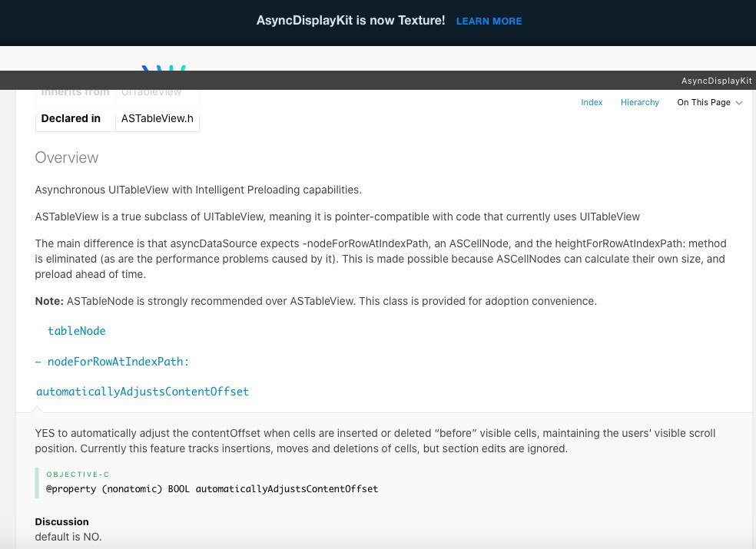Viewport: 756px width, 549px height.
Task: Open the Index link
Action: click(x=592, y=102)
